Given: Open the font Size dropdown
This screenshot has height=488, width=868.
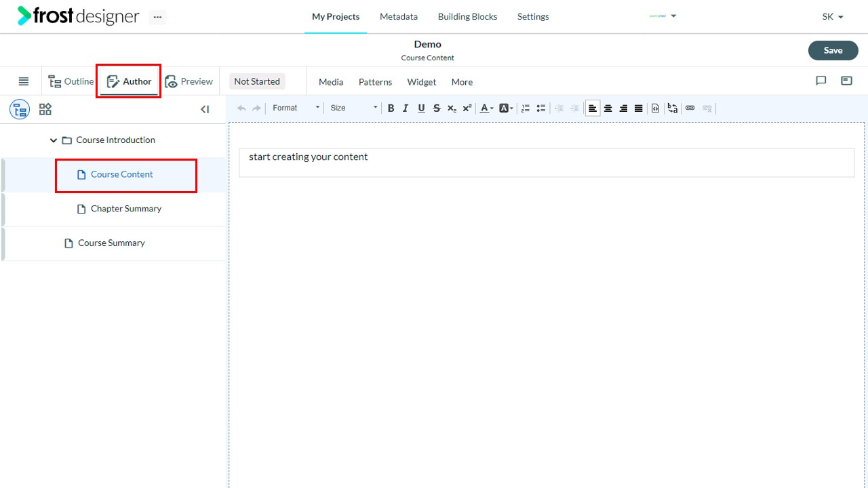Looking at the screenshot, I should coord(353,108).
